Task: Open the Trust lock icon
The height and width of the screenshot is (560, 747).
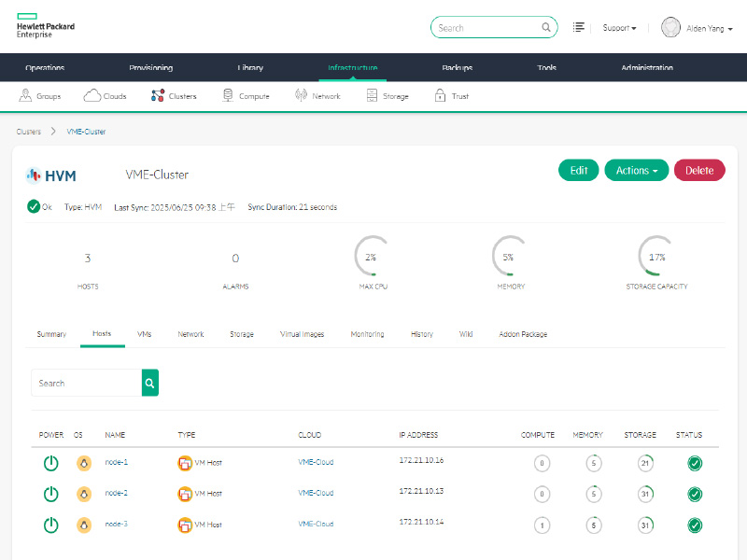Action: pos(440,96)
